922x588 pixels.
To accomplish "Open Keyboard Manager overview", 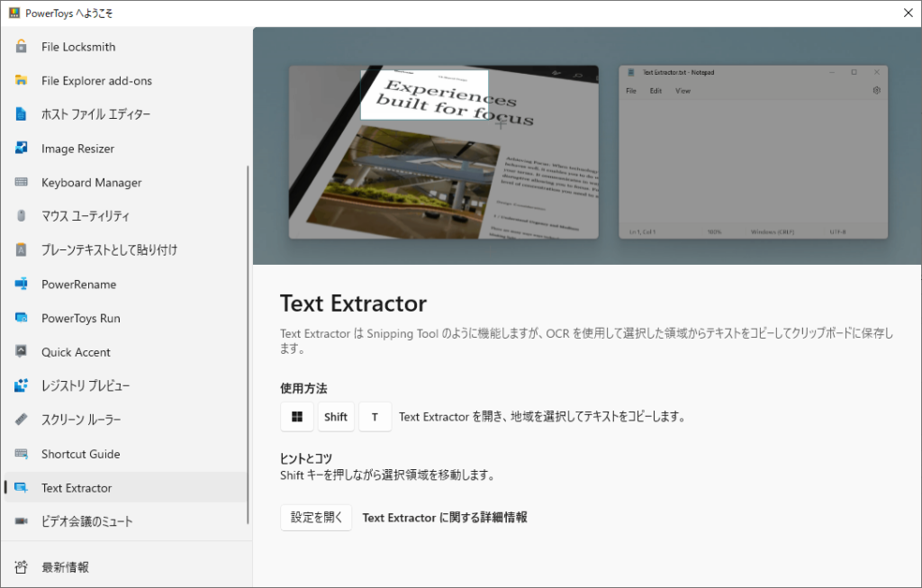I will click(126, 182).
